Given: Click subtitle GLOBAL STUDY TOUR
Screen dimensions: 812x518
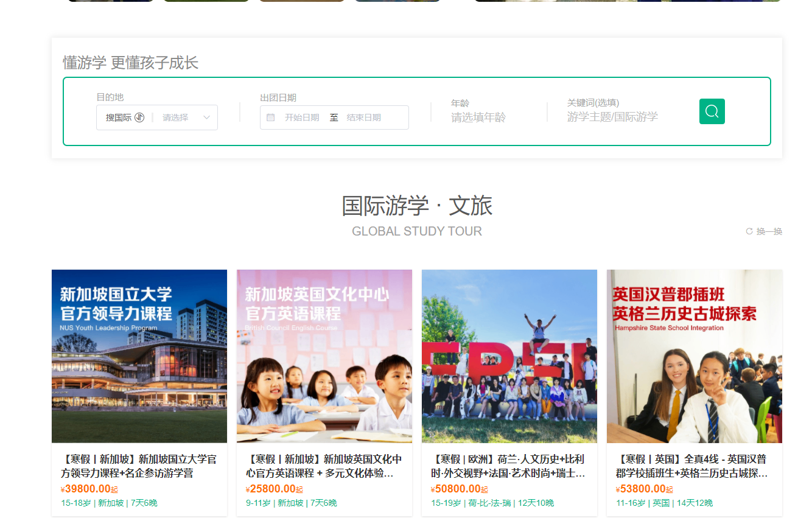Looking at the screenshot, I should (x=417, y=231).
